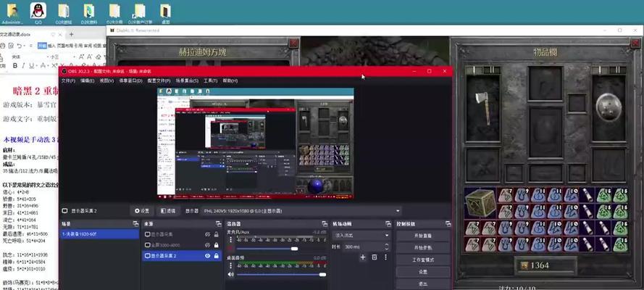Pop out the 混音器 dock panel
Viewport: 644px width, 290px height.
(325, 224)
